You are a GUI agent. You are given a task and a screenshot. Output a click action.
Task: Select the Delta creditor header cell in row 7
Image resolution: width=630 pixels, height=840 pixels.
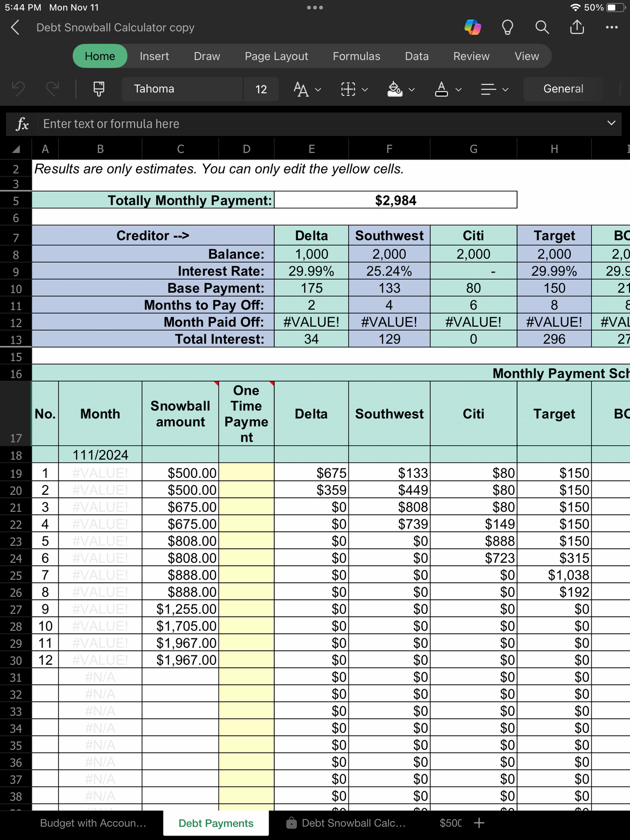[x=311, y=235]
